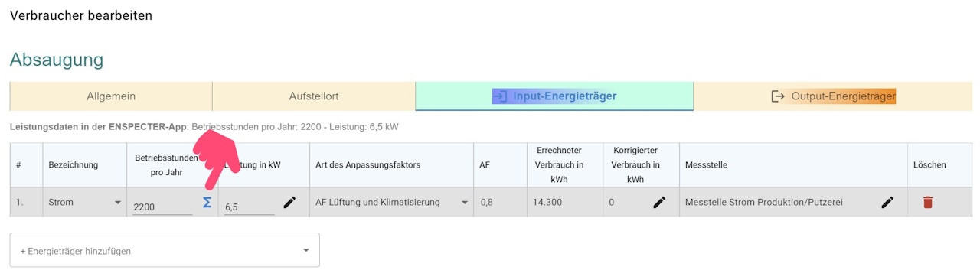This screenshot has height=280, width=980.
Task: Open the Energieträger hinzufügen dropdown
Action: click(165, 250)
